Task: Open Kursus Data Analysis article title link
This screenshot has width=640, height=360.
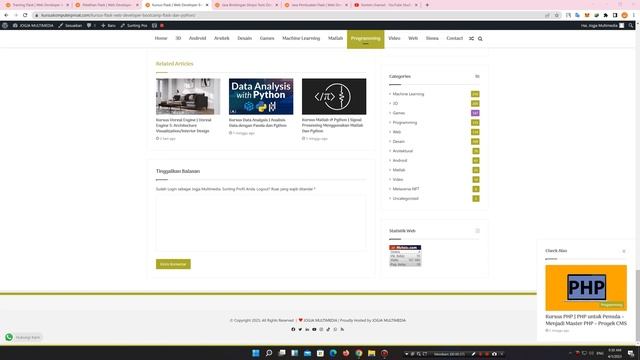Action: point(258,123)
